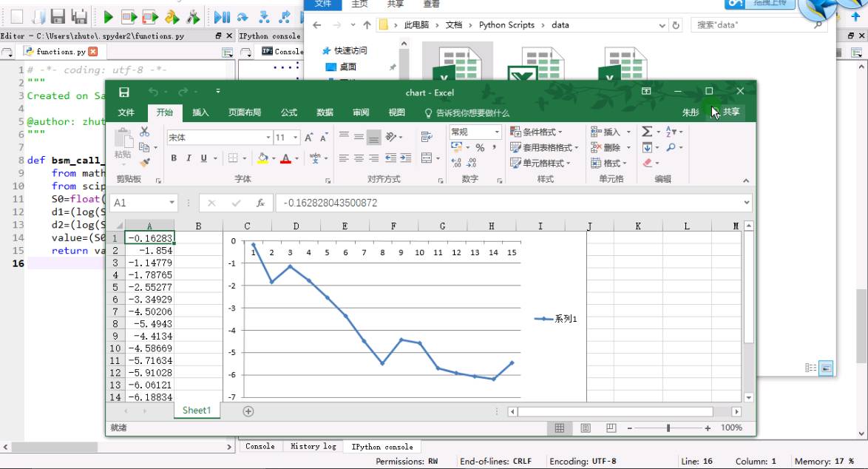Click the Bold icon in Excel ribbon
868x469 pixels.
tap(174, 158)
